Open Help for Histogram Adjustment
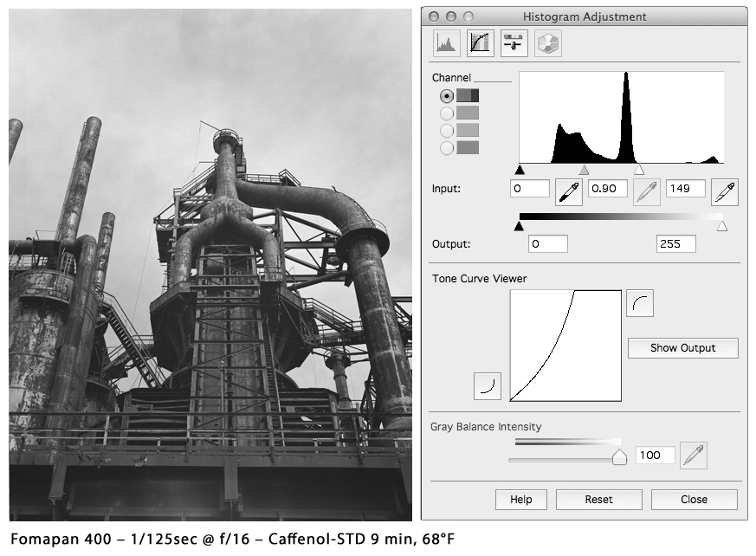756x556 pixels. point(520,500)
